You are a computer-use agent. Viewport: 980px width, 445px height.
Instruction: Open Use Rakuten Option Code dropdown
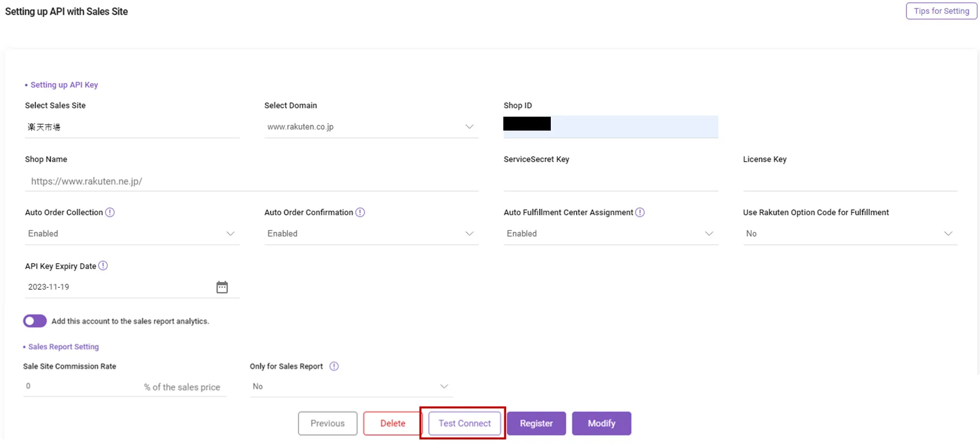(x=850, y=233)
